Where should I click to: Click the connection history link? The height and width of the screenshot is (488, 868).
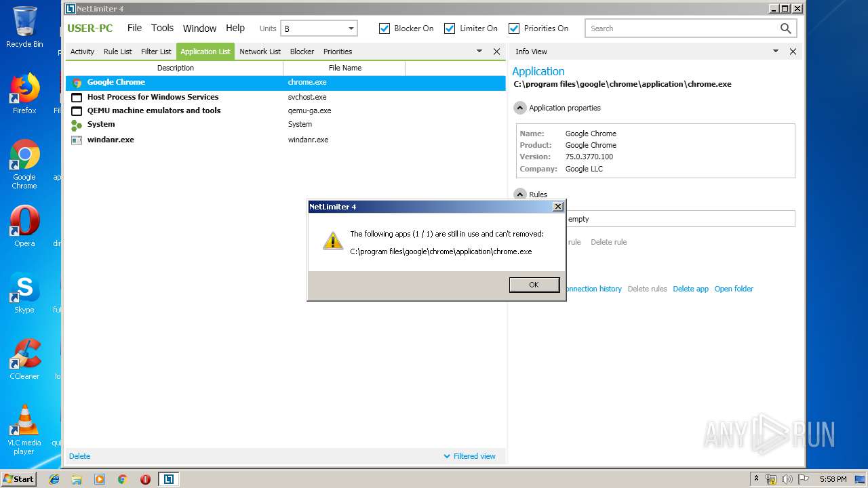click(593, 289)
